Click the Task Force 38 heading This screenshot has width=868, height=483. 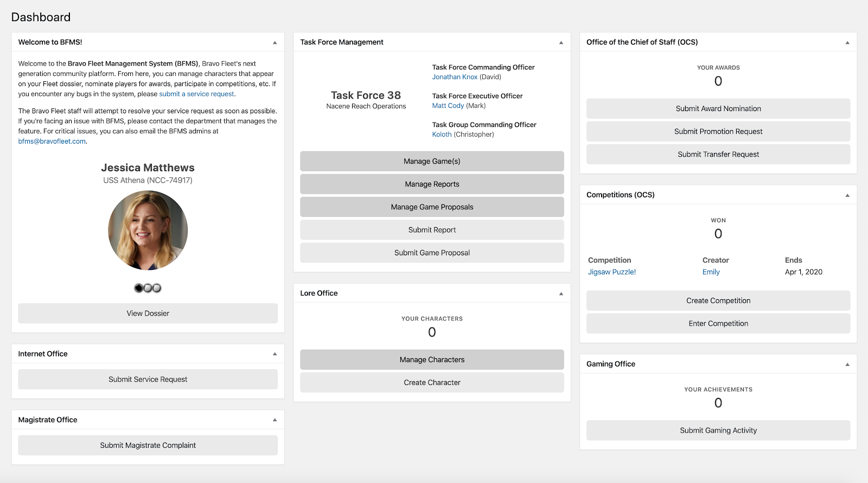pyautogui.click(x=366, y=95)
